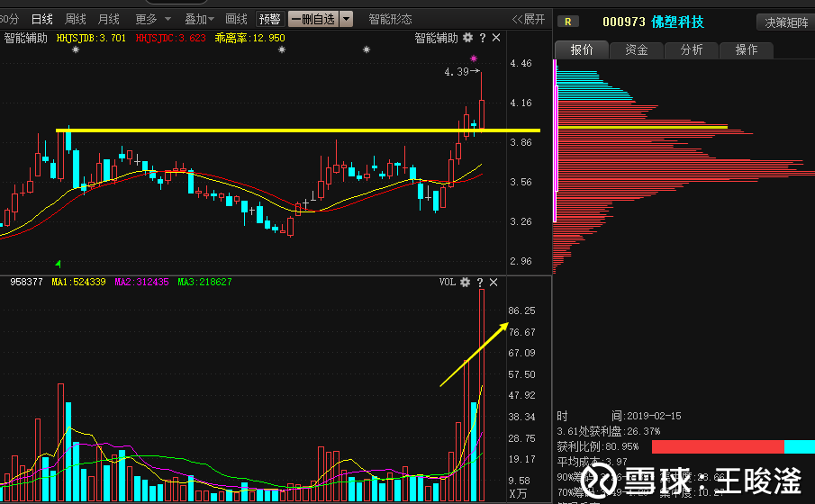
Task: Open dropdown arrow next to 一删自选
Action: [x=346, y=19]
